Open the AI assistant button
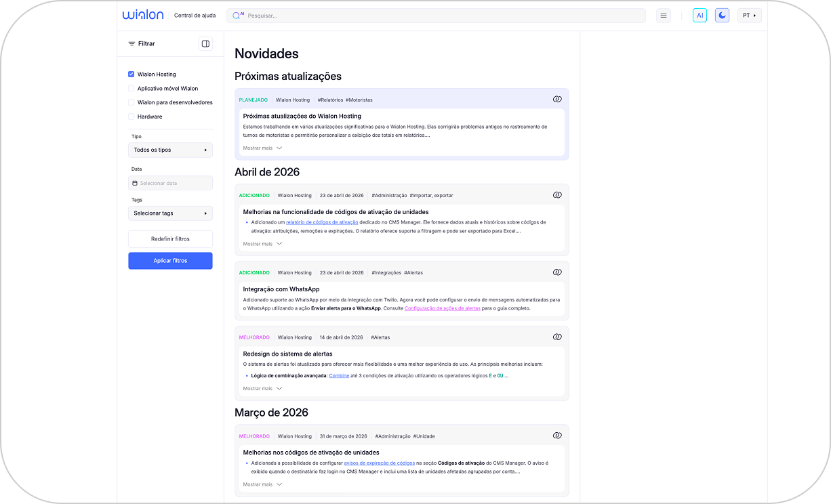The image size is (831, 504). click(x=700, y=16)
